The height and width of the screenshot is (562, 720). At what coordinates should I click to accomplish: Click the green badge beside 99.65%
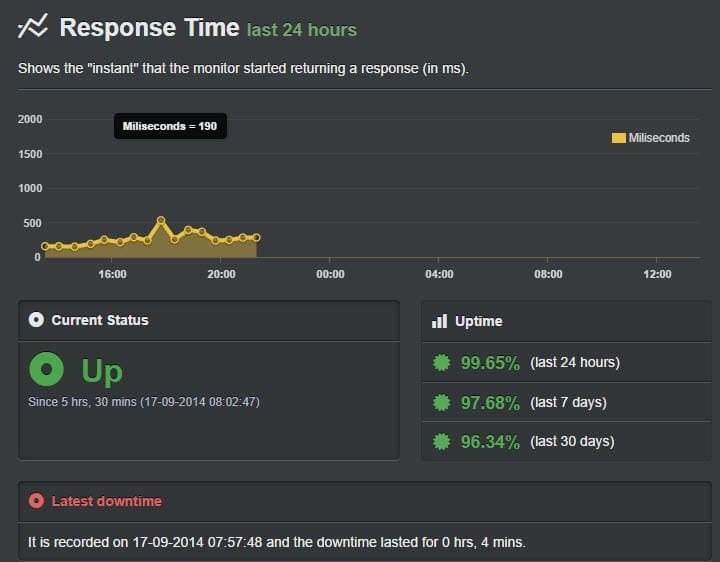pyautogui.click(x=442, y=362)
